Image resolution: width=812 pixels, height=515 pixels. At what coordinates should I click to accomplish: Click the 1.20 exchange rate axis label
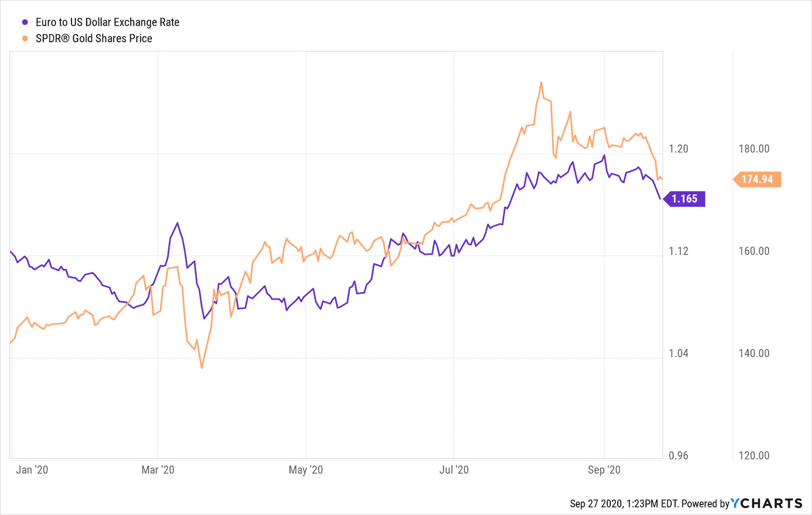[678, 149]
